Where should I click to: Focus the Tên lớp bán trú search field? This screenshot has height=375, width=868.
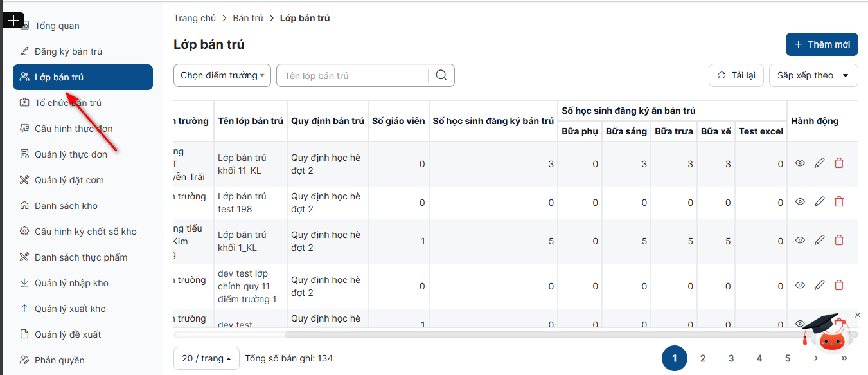coord(353,75)
